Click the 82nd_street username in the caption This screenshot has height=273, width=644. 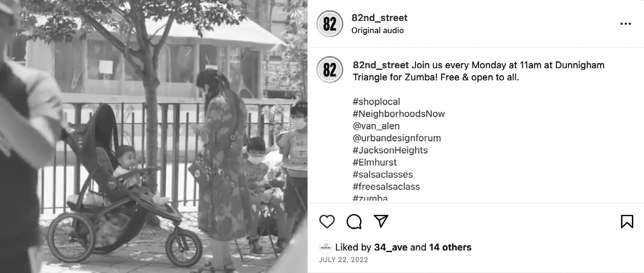tap(381, 65)
